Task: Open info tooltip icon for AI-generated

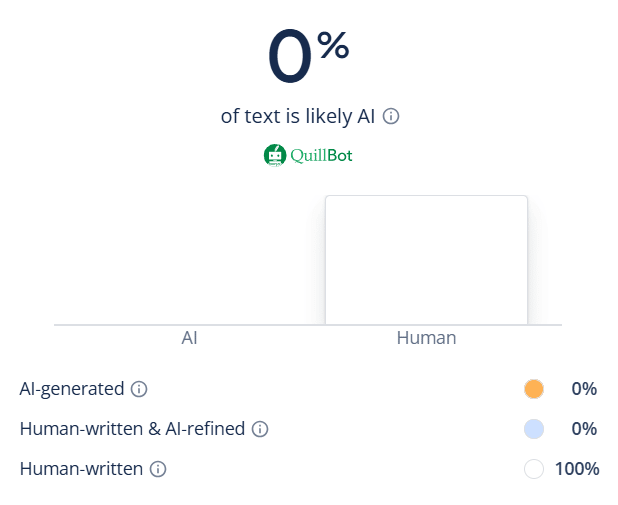Action: click(x=139, y=389)
